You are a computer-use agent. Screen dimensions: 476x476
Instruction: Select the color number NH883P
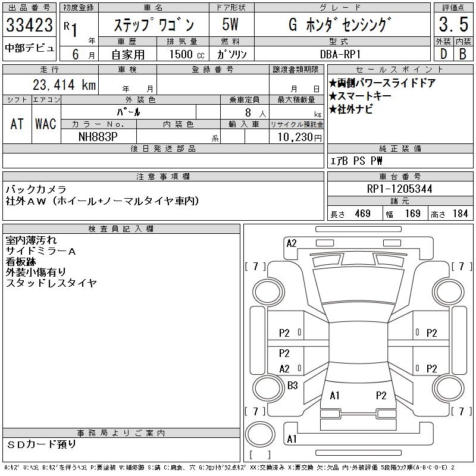(98, 137)
